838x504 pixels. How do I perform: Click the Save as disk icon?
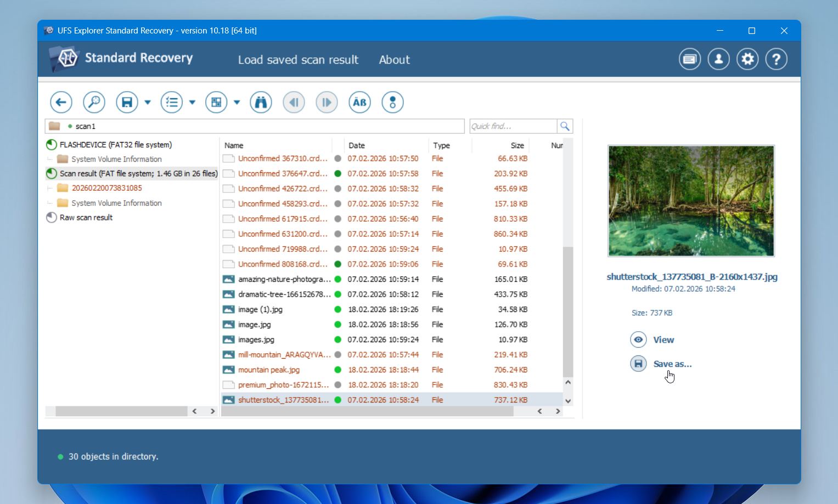coord(638,364)
